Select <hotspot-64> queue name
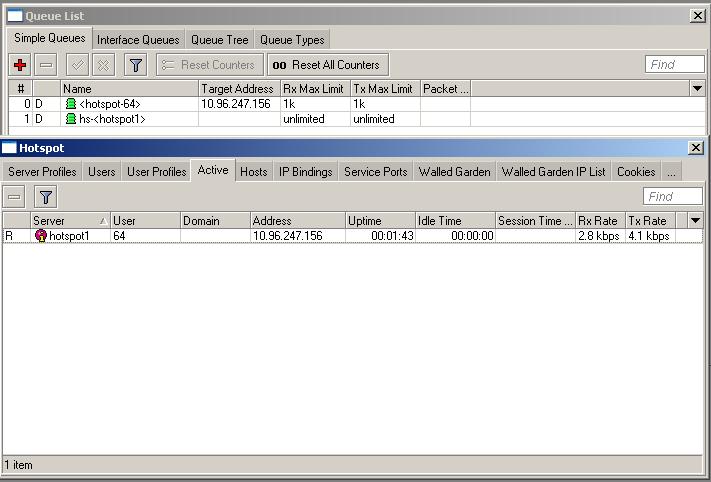The image size is (711, 482). pyautogui.click(x=110, y=104)
